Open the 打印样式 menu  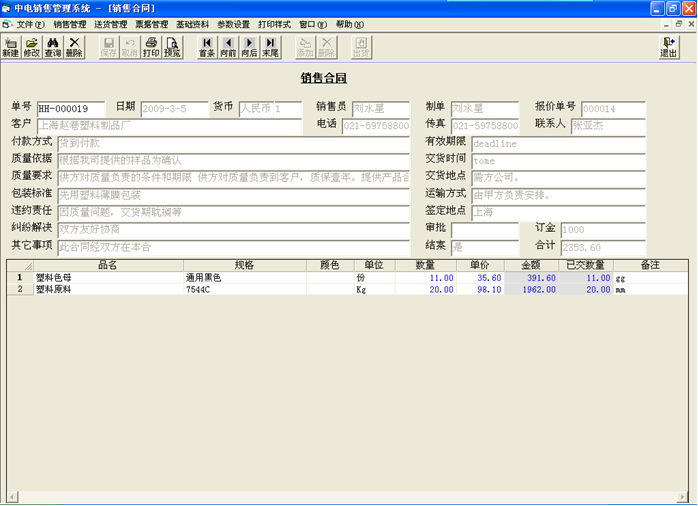[x=274, y=24]
